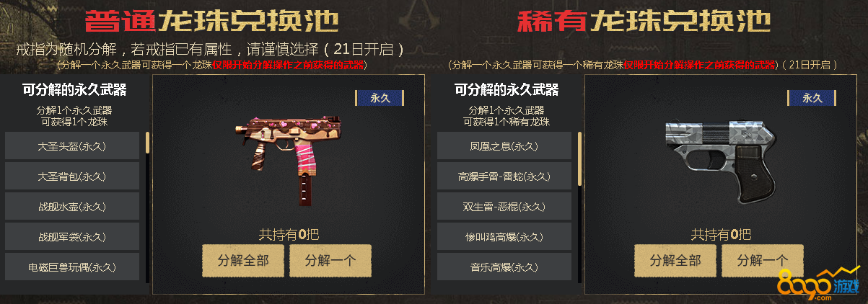Pick 战舰军袋(永久) list entry

(x=72, y=237)
